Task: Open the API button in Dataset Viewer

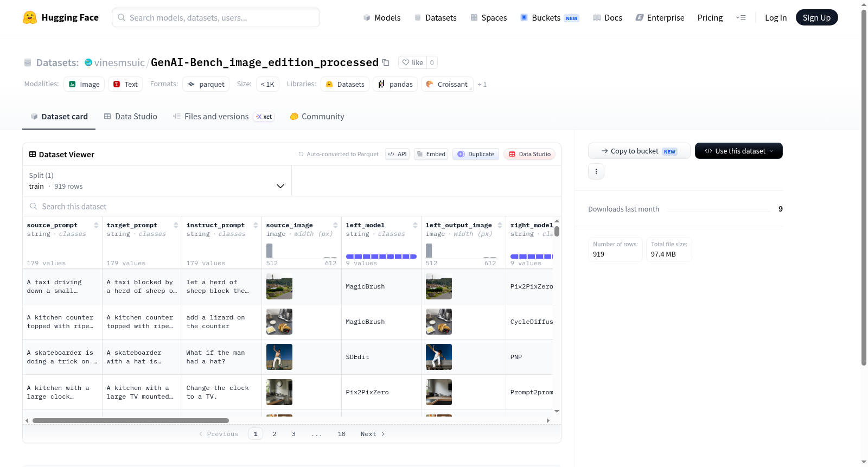Action: coord(397,154)
